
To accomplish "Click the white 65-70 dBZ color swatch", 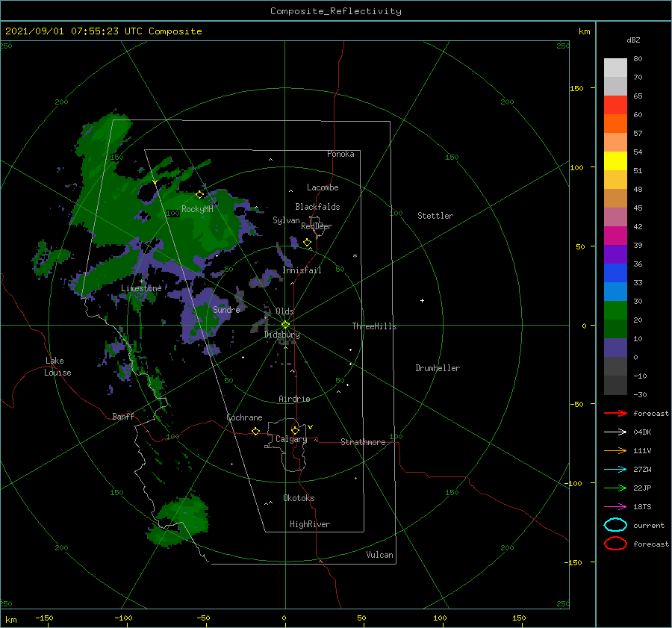I will point(615,86).
